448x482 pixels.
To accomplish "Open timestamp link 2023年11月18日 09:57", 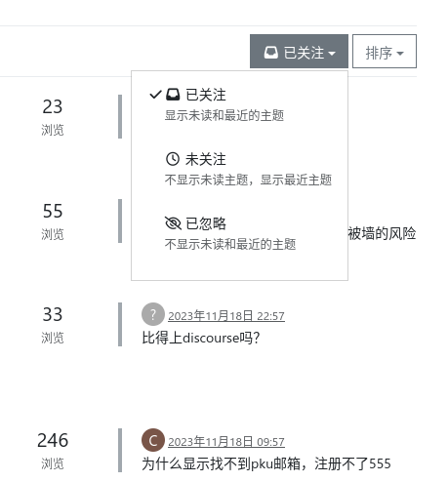I will coord(226,442).
